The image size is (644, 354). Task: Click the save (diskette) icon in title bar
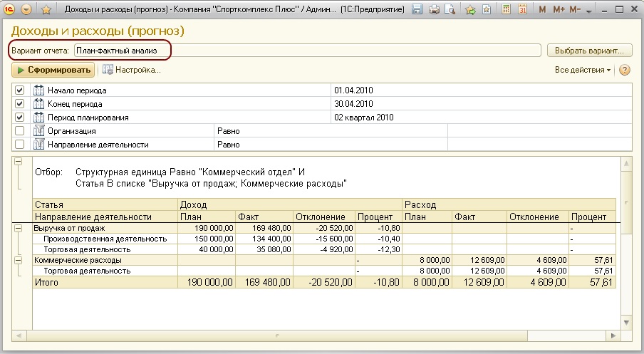click(417, 10)
